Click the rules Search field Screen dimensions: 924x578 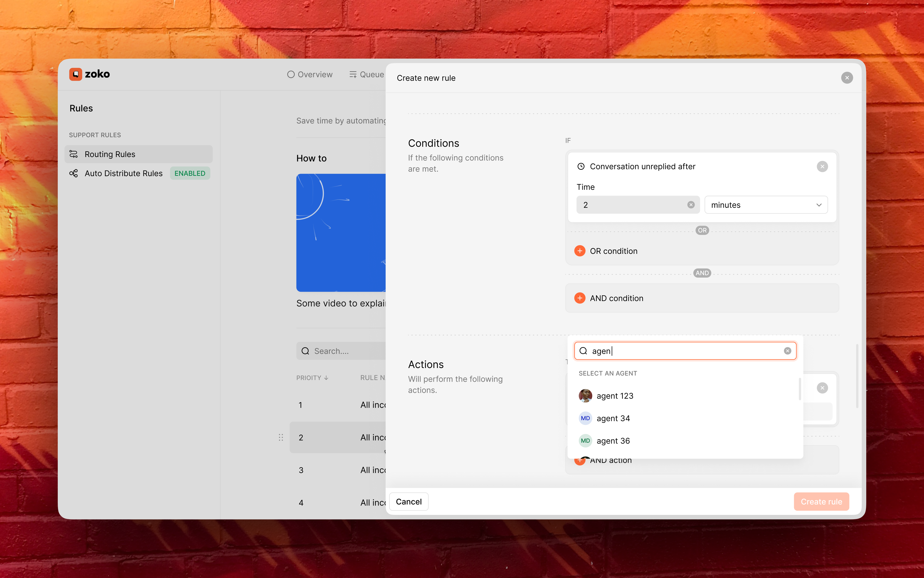pos(341,351)
